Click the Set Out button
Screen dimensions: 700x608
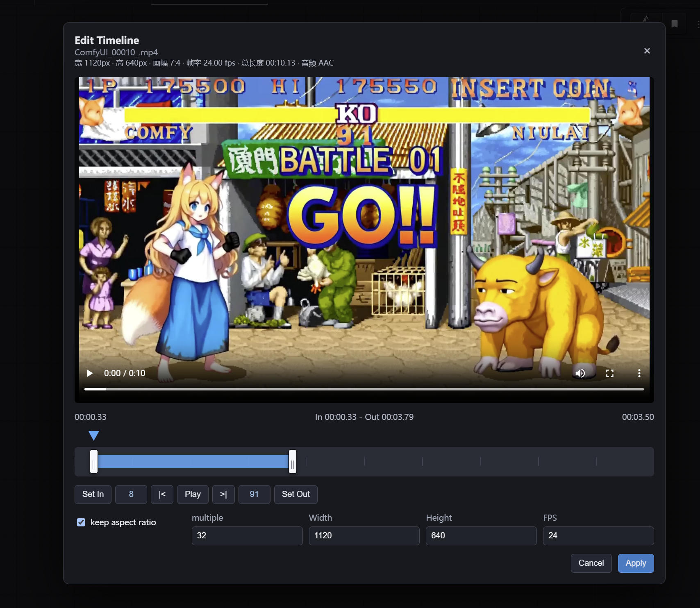[x=296, y=495]
